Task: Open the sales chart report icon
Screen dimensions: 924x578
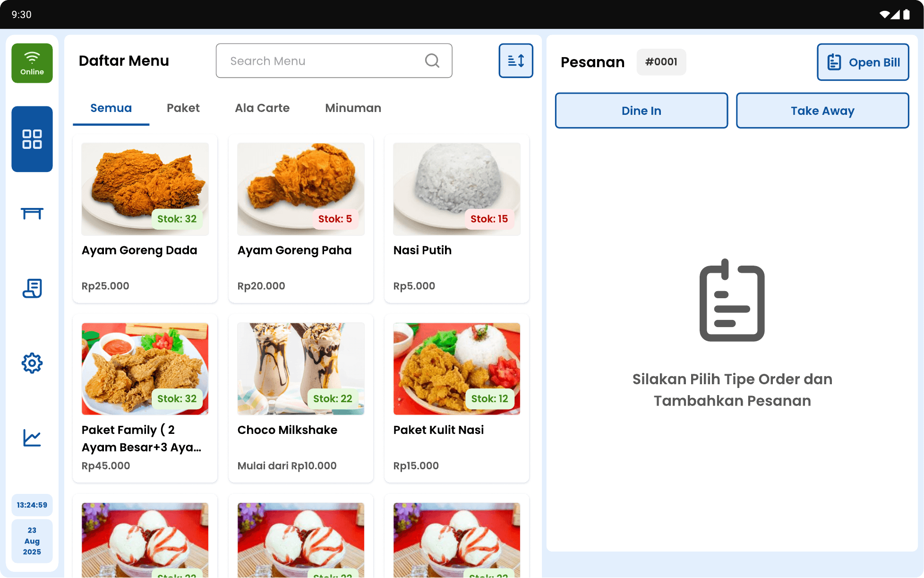Action: [32, 438]
